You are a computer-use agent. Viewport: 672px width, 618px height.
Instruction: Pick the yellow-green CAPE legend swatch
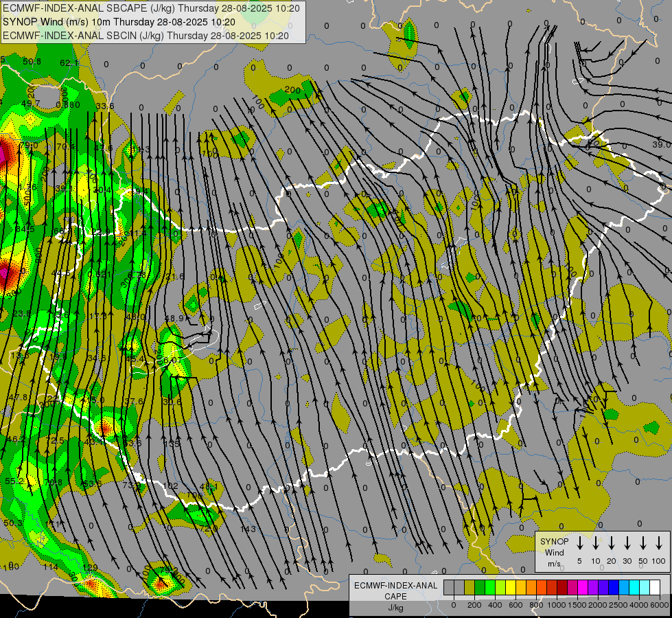[500, 587]
